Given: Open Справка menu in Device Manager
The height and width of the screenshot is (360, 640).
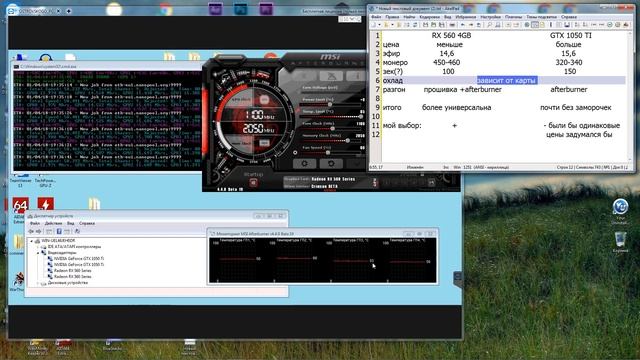Looking at the screenshot, I should coord(87,224).
